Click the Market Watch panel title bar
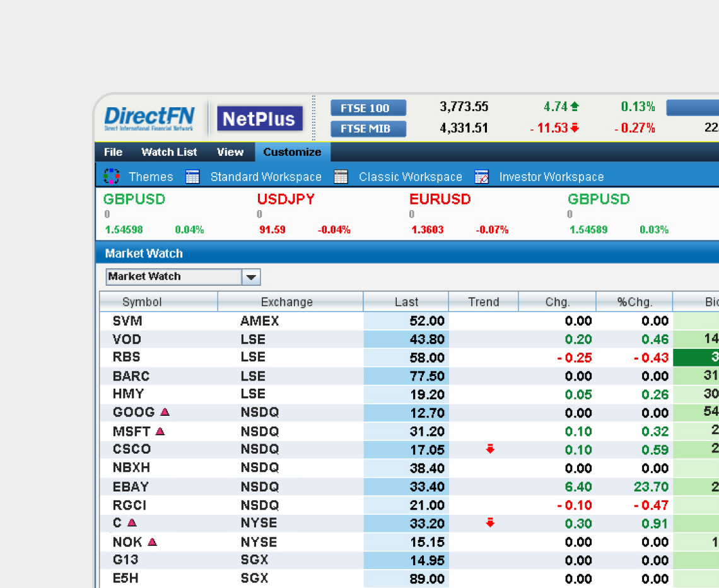The height and width of the screenshot is (588, 719). (x=407, y=253)
